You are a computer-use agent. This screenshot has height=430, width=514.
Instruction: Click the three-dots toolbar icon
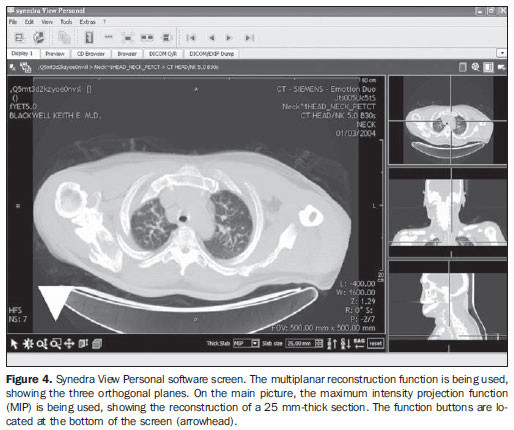point(108,37)
